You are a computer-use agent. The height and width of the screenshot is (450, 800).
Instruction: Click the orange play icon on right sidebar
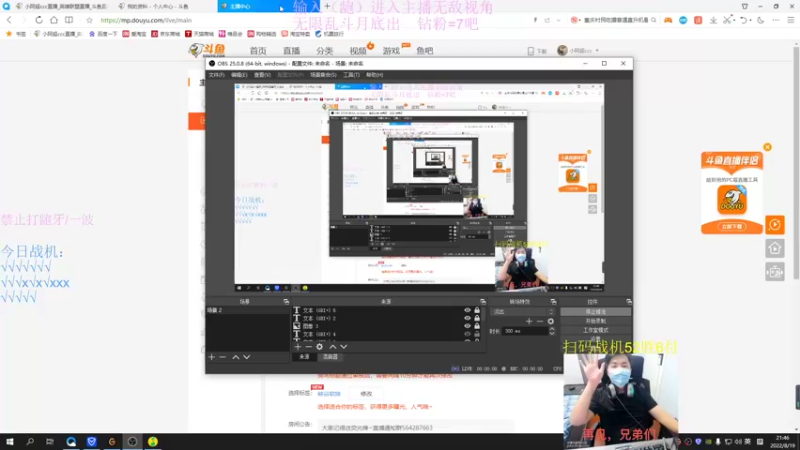coord(774,224)
